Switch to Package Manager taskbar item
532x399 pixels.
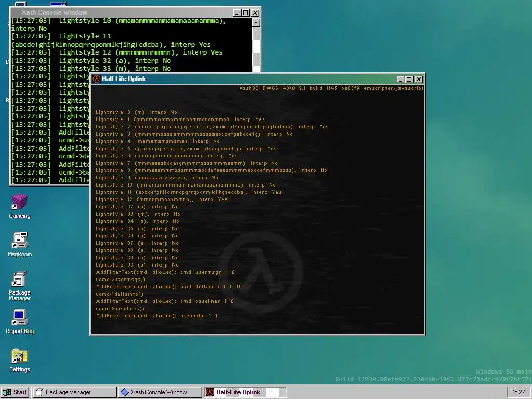[x=74, y=392]
